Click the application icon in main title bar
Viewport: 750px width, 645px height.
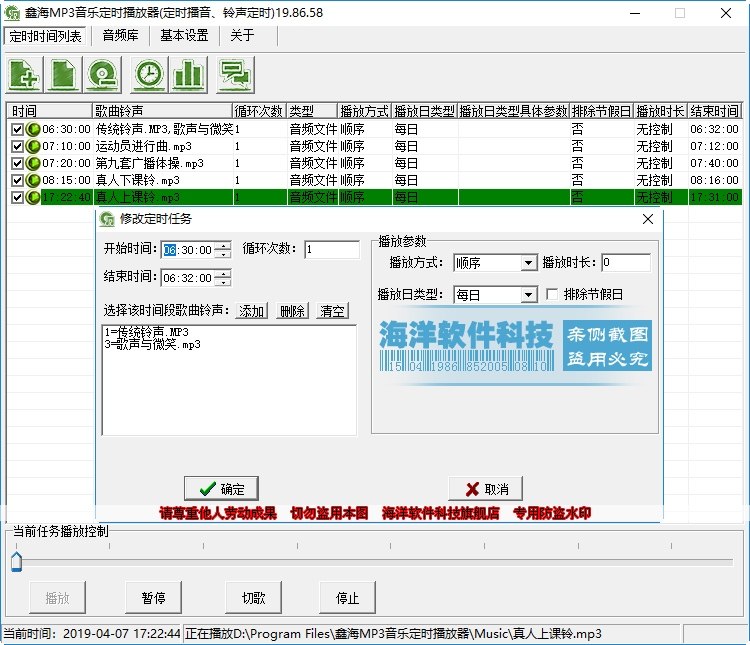point(12,12)
